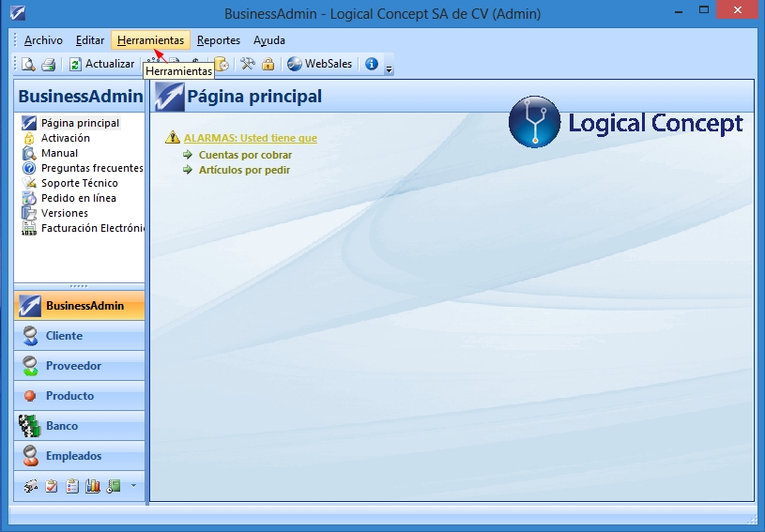Maximize the BusinessAdmin window
765x532 pixels.
pyautogui.click(x=704, y=10)
